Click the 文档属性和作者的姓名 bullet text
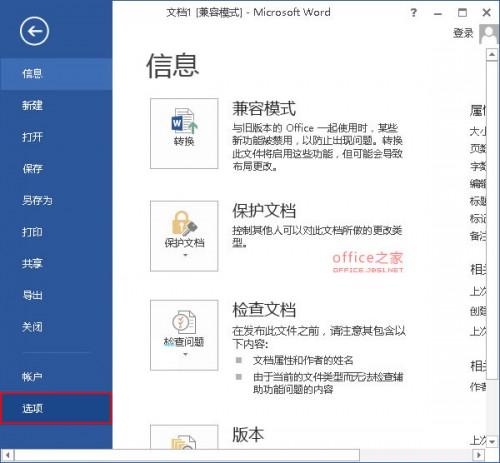500x463 pixels. (x=303, y=360)
